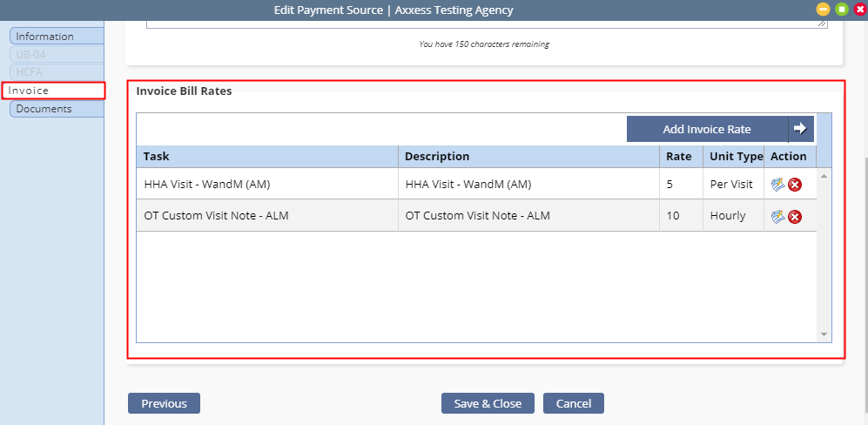Minimize the Edit Payment Source window
Image resolution: width=868 pixels, height=425 pixels.
point(824,10)
